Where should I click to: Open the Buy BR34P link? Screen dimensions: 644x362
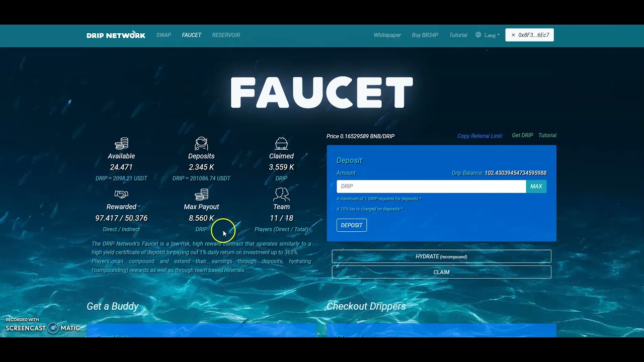click(425, 35)
